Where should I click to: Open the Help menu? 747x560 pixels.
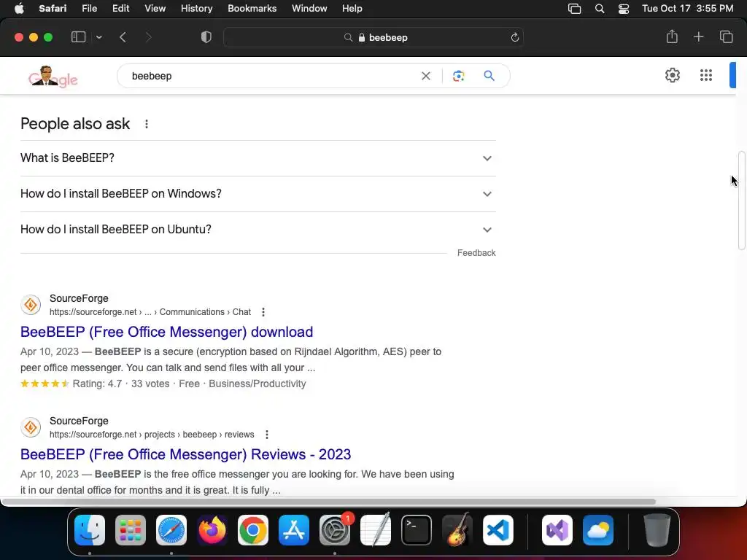(x=352, y=9)
